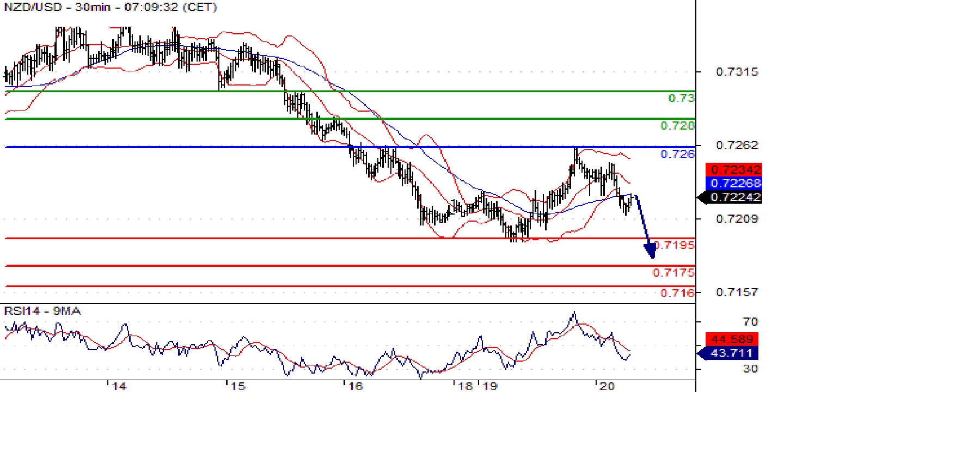Select the red 0.72342 price tag

[733, 169]
